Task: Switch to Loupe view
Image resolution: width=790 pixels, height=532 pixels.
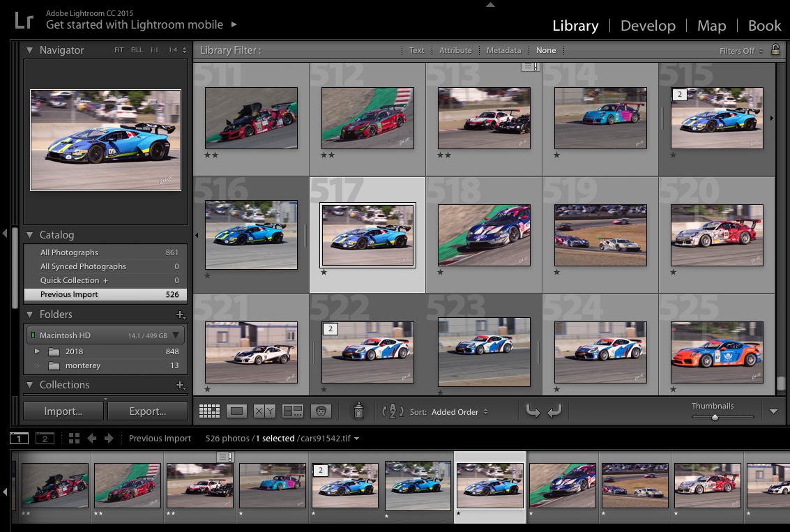Action: coord(237,411)
